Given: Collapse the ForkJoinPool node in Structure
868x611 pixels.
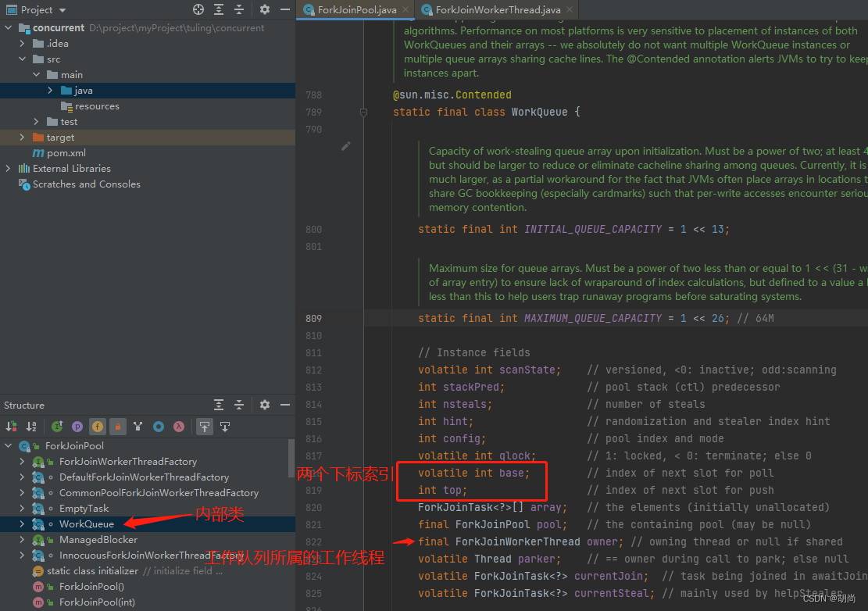Looking at the screenshot, I should pyautogui.click(x=9, y=445).
